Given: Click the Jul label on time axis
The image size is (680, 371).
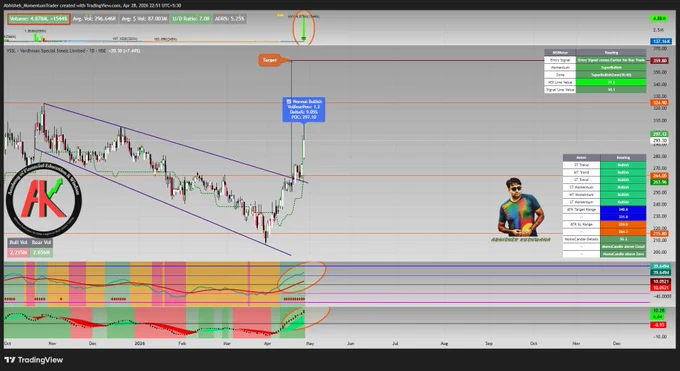Looking at the screenshot, I should click(395, 343).
